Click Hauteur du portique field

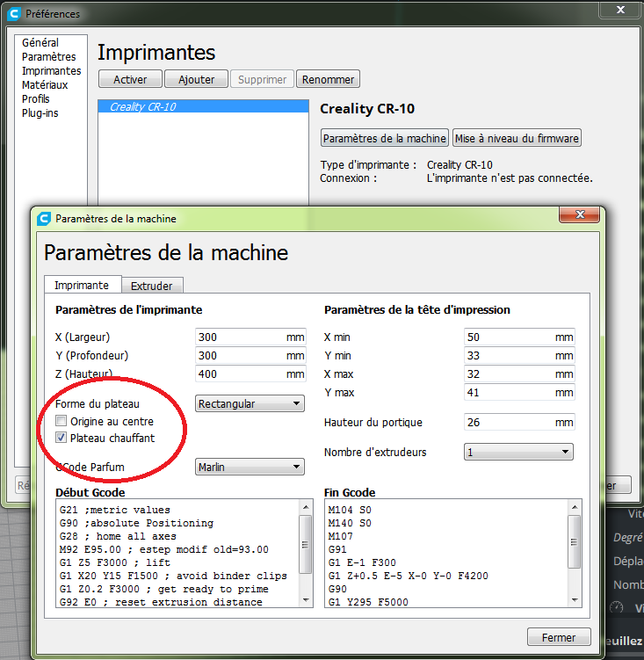pos(519,422)
